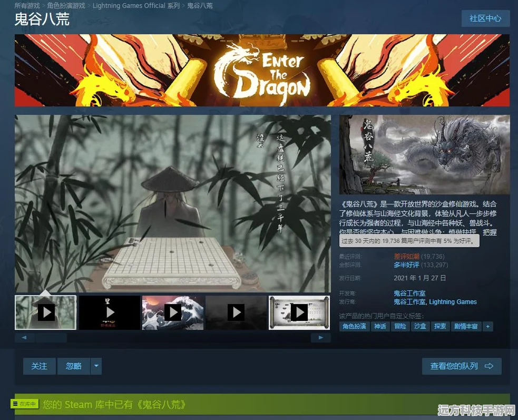Play the second dark logo trailer thumbnail
518x420 pixels.
coord(110,312)
